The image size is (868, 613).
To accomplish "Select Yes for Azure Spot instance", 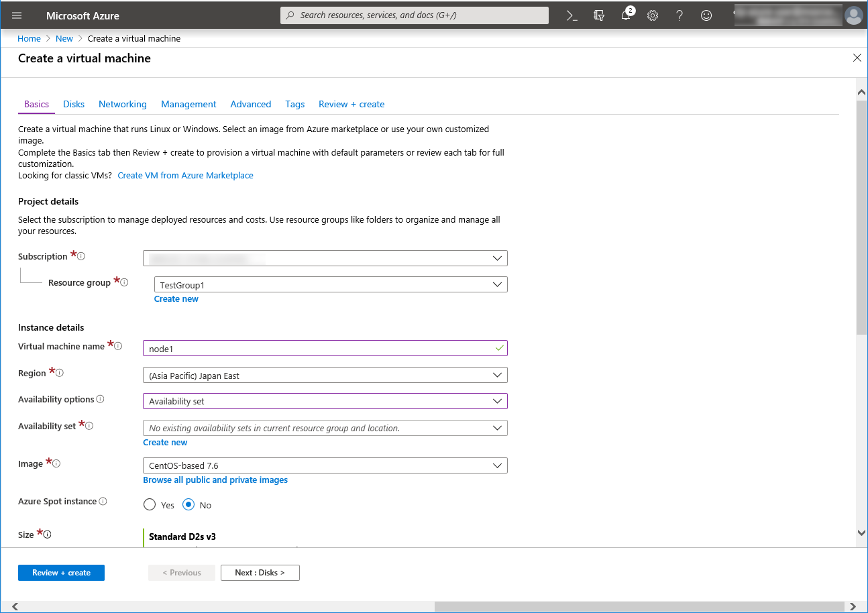I will pyautogui.click(x=150, y=505).
